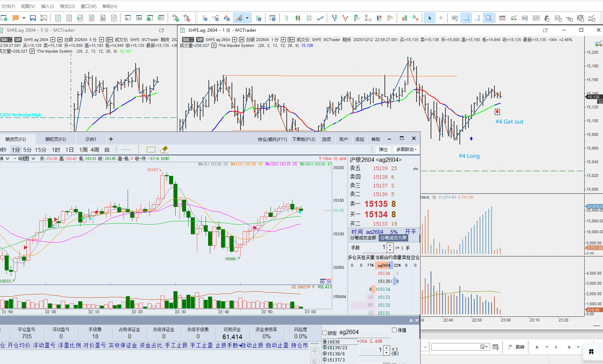Image resolution: width=603 pixels, height=364 pixels.
Task: Open the R dropdown in 1-minute chart
Action: pyautogui.click(x=291, y=40)
